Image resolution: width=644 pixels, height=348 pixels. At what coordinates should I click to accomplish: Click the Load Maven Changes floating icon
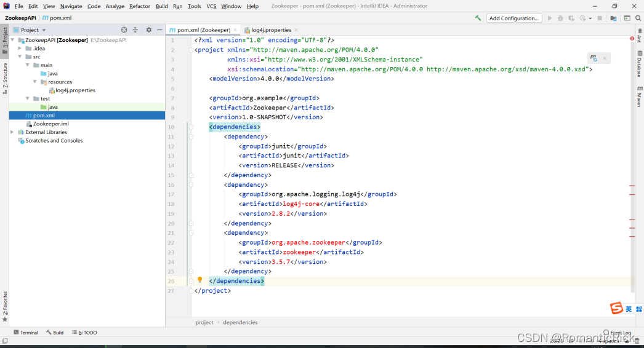coord(594,58)
